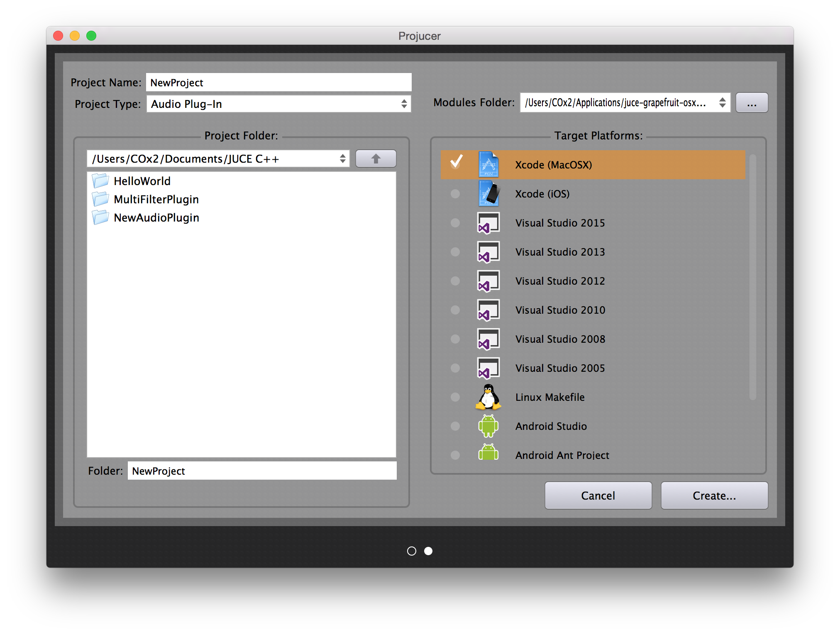This screenshot has height=634, width=840.
Task: Enable the Visual Studio 2008 target
Action: click(x=455, y=339)
